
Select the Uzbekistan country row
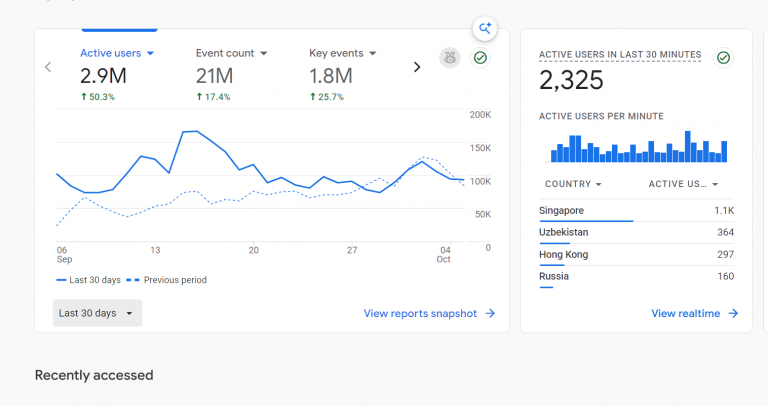click(636, 233)
